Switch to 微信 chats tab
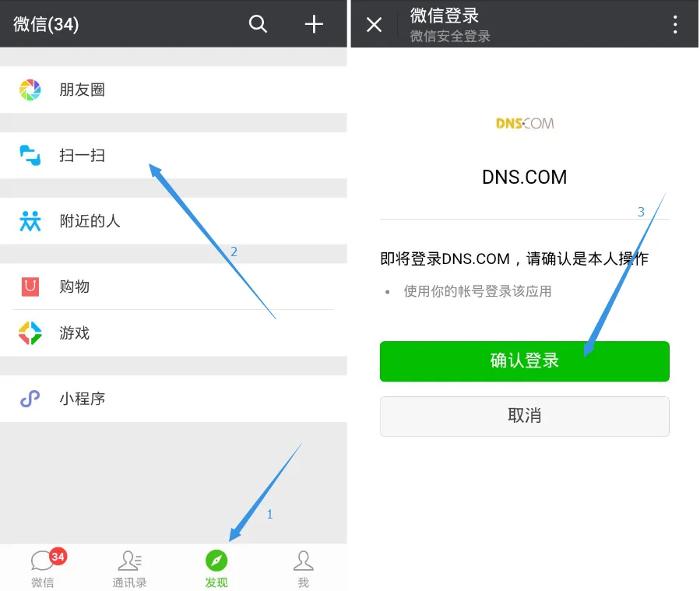Screen dimensions: 700x591 pos(43,568)
